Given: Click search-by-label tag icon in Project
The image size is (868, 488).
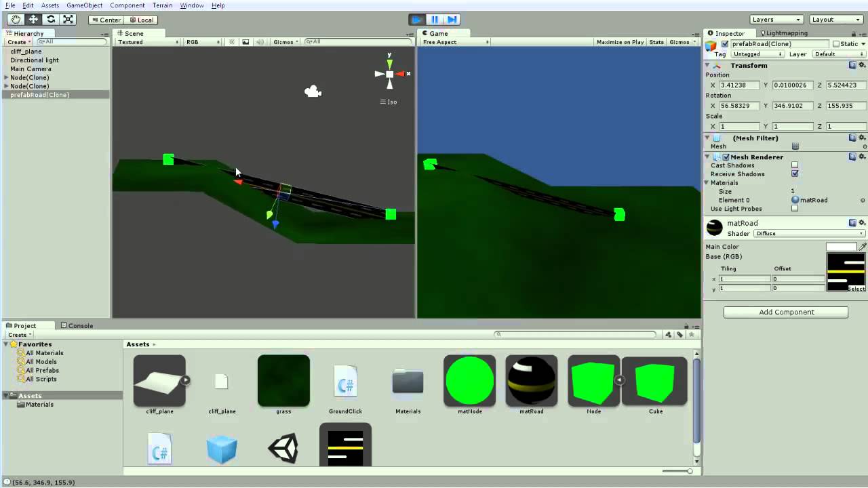Looking at the screenshot, I should (680, 334).
